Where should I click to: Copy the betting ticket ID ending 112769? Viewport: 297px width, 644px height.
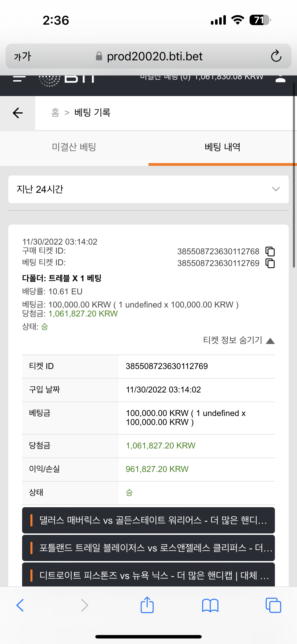point(270,263)
